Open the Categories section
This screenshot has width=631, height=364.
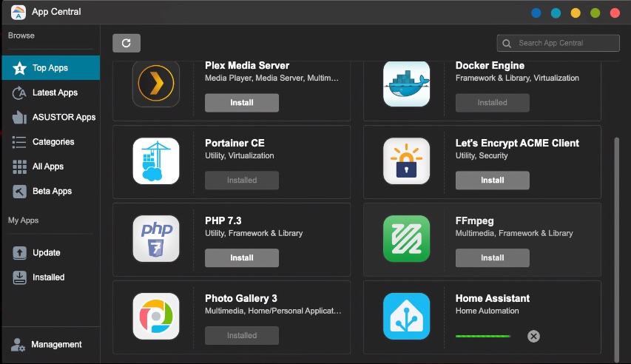pos(51,142)
